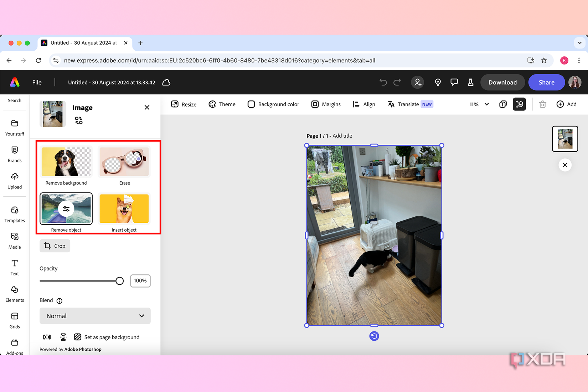588x392 pixels.
Task: Open the Grids sidebar panel
Action: pos(15,321)
